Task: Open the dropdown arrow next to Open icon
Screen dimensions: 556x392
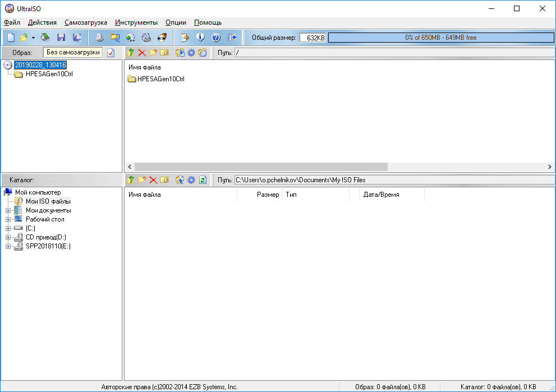Action: (33, 38)
